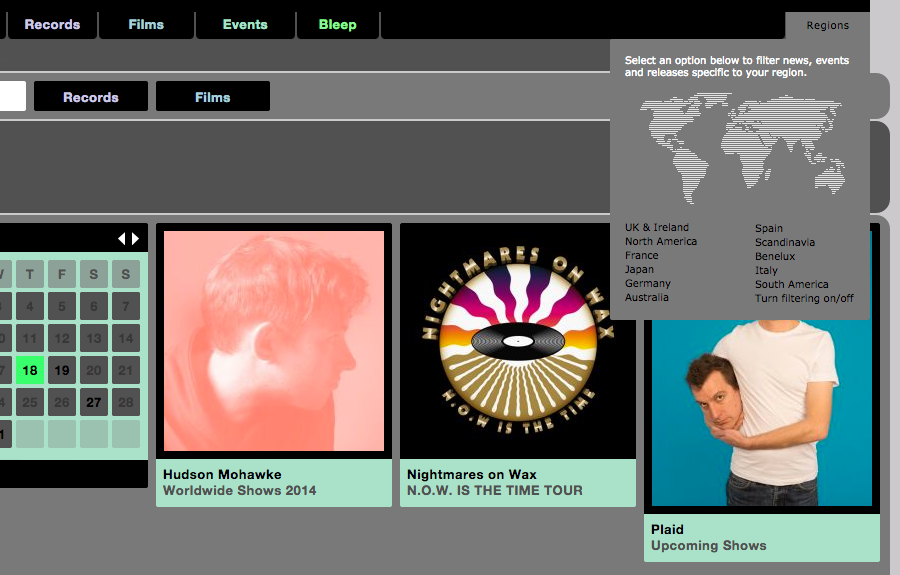The width and height of the screenshot is (900, 575).
Task: Select UK & Ireland region
Action: (x=657, y=227)
